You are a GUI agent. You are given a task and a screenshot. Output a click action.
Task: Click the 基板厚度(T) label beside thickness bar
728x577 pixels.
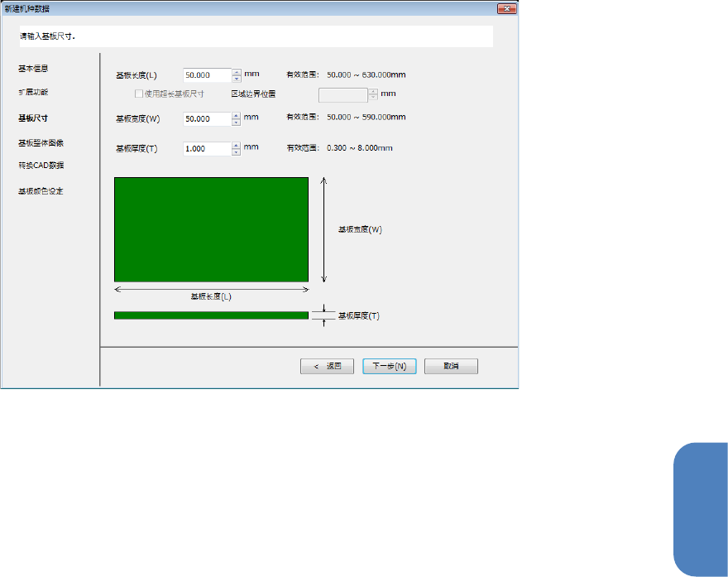pos(359,316)
